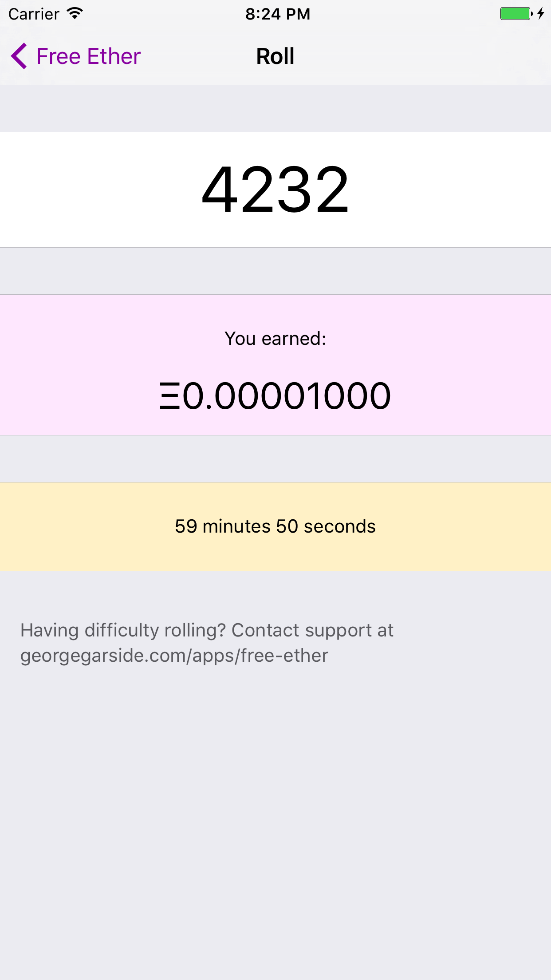Go back to Free Ether screen
Screen dimensions: 551x980
point(76,56)
